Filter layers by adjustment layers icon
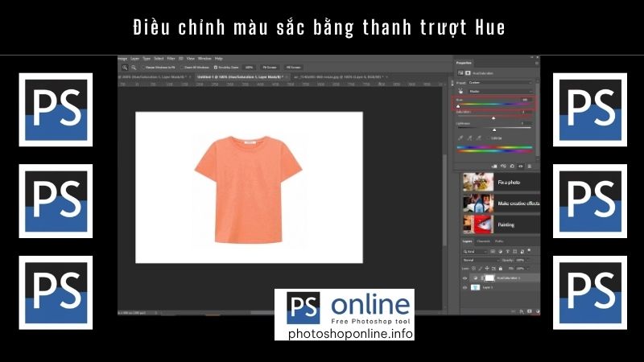 500,252
